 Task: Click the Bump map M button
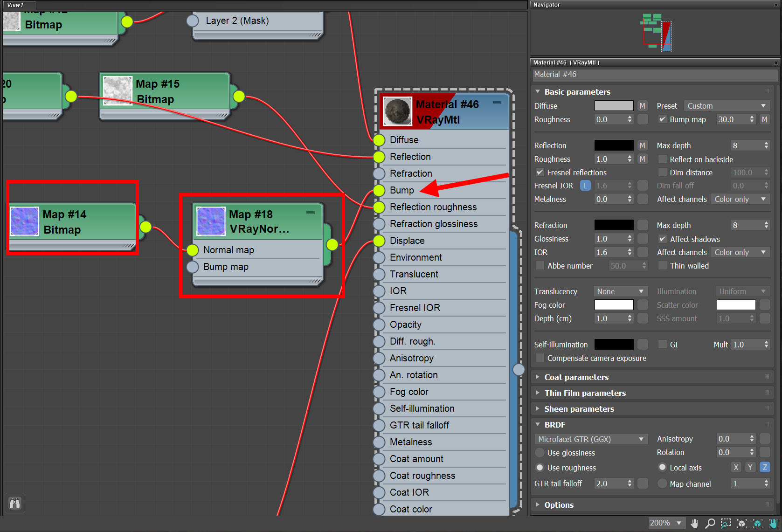[765, 119]
